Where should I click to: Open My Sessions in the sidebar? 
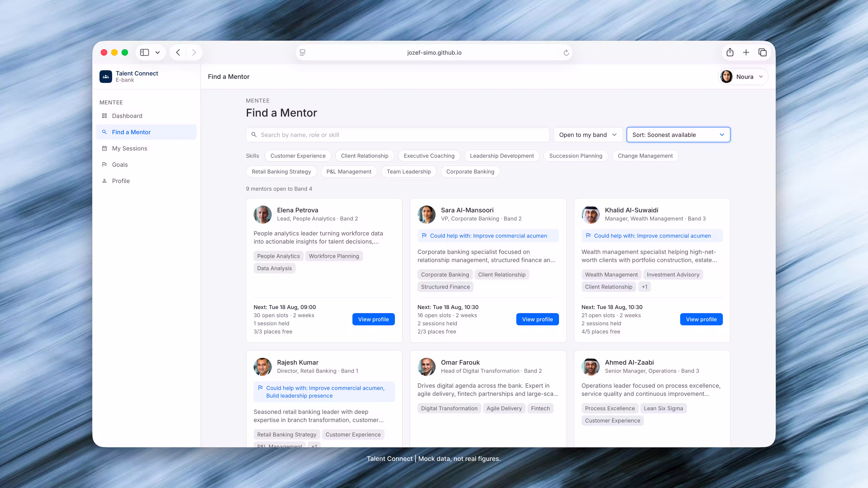click(146, 148)
